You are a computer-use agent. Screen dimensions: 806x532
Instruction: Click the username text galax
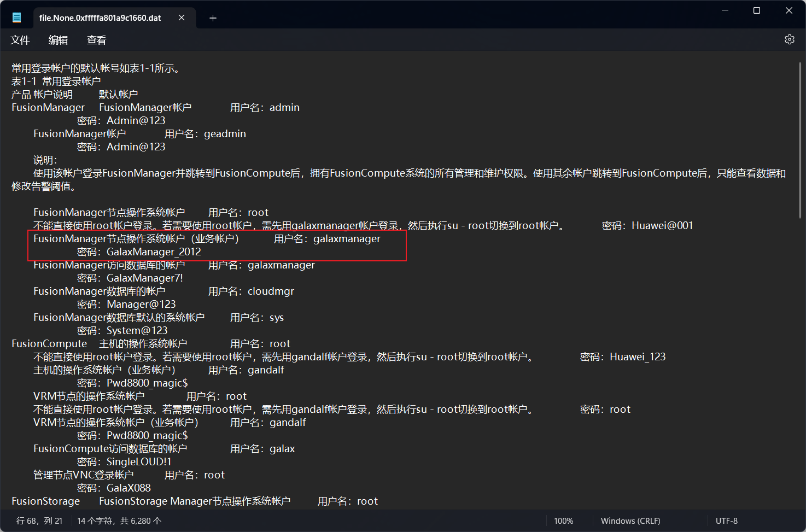(x=282, y=449)
